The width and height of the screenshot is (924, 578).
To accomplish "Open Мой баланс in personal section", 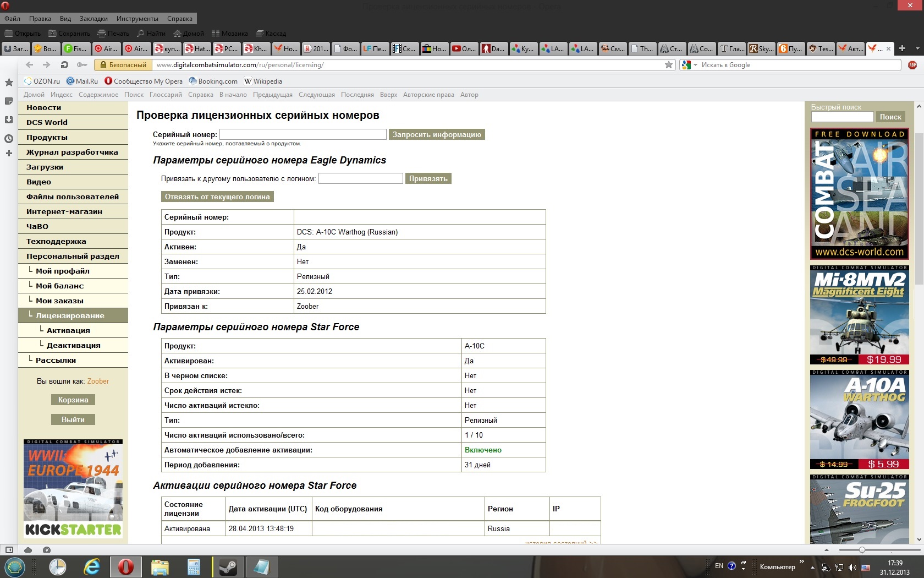I will 73,286.
